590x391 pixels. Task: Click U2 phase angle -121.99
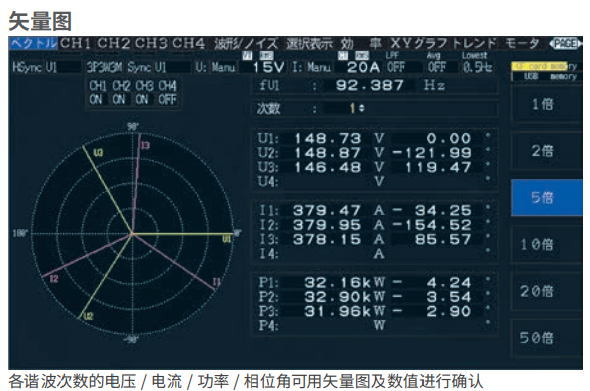pos(432,153)
